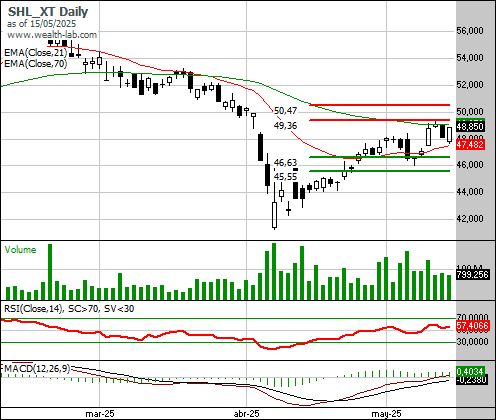This screenshot has height=420, width=496.
Task: Click the 42,000 price axis label
Action: tap(470, 218)
